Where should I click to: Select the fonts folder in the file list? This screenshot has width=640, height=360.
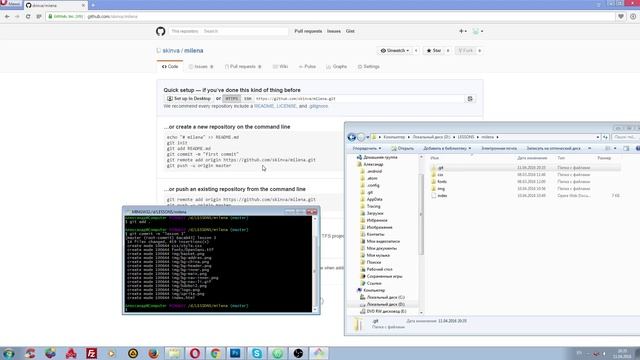[442, 182]
